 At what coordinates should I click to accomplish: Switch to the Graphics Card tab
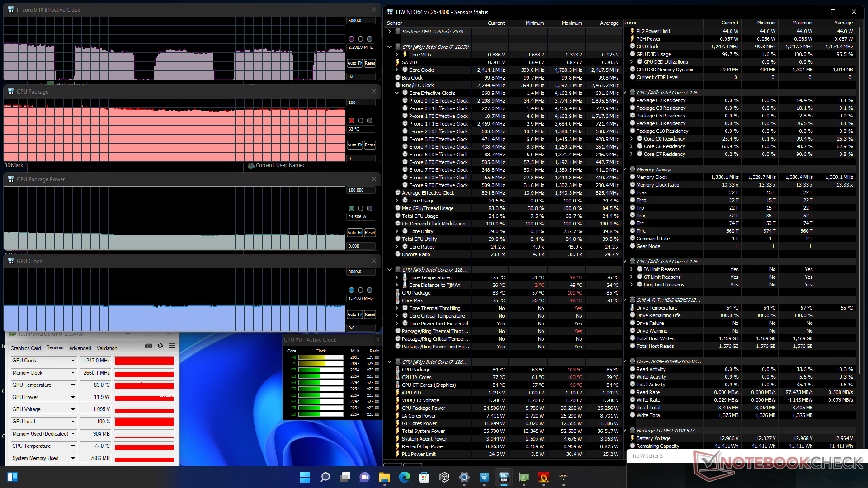coord(26,348)
